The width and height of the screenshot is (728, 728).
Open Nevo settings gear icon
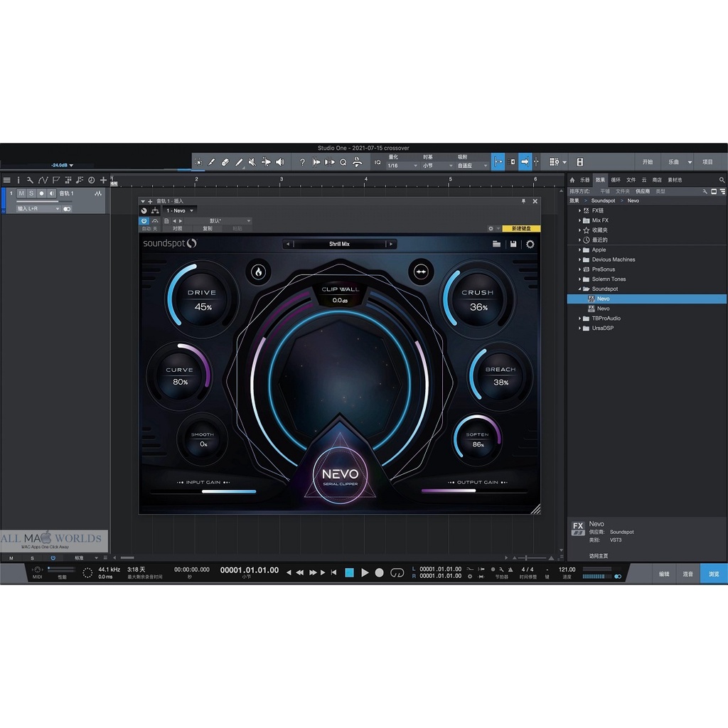[x=530, y=245]
